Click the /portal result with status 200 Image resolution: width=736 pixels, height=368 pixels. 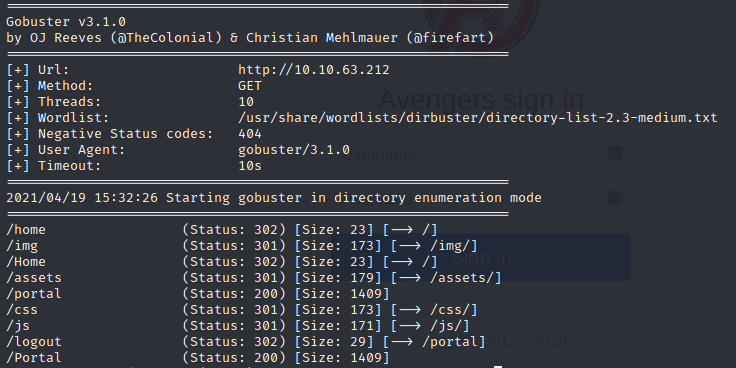click(34, 294)
